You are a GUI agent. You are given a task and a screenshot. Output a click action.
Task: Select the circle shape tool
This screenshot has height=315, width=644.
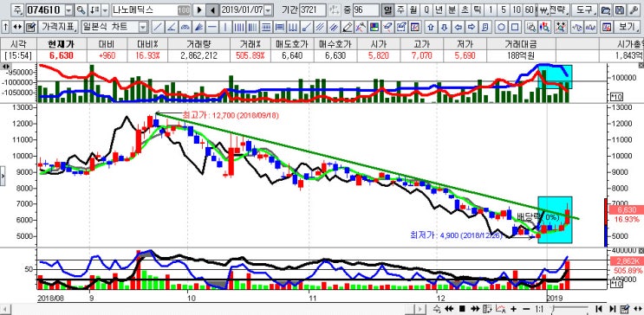[501, 28]
